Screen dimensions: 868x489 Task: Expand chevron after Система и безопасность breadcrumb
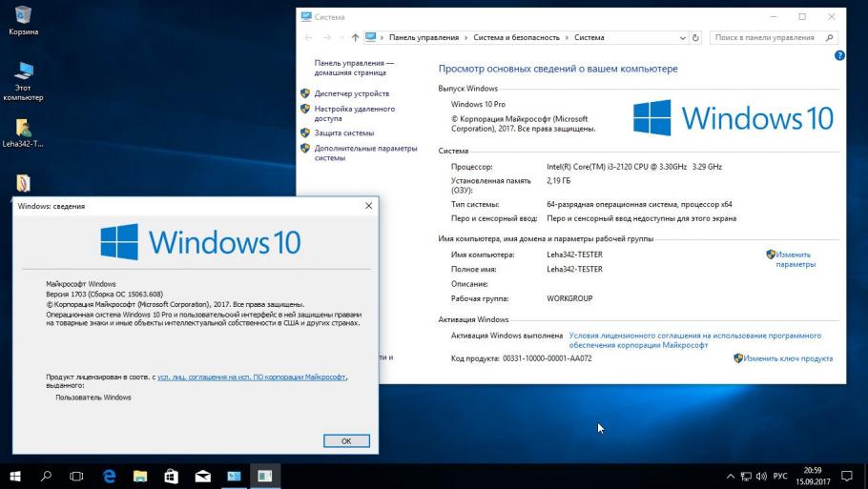[567, 37]
